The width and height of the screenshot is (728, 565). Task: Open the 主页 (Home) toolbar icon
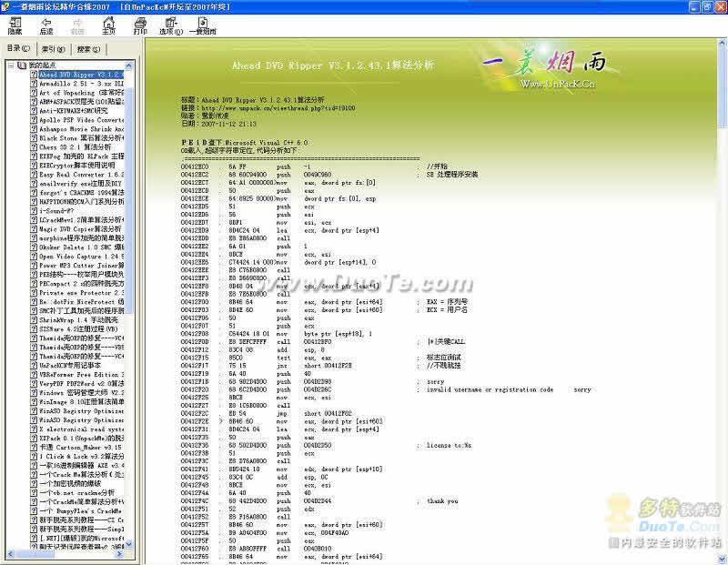click(108, 26)
